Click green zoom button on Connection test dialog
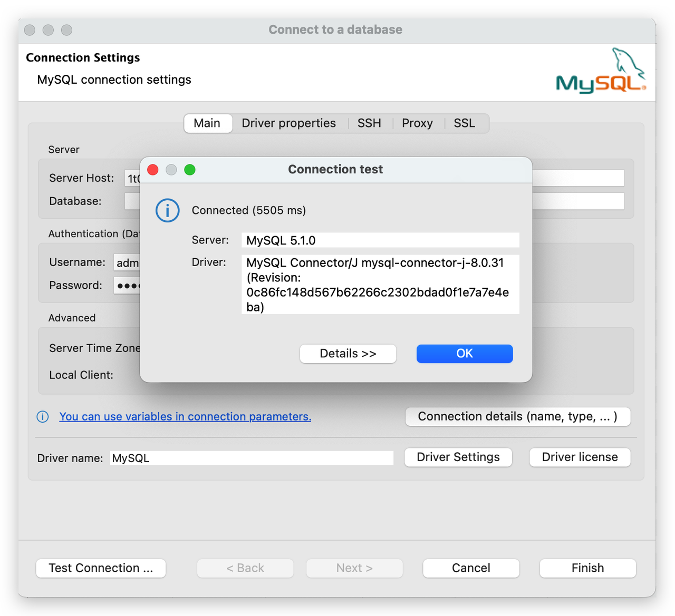675x616 pixels. pyautogui.click(x=190, y=170)
